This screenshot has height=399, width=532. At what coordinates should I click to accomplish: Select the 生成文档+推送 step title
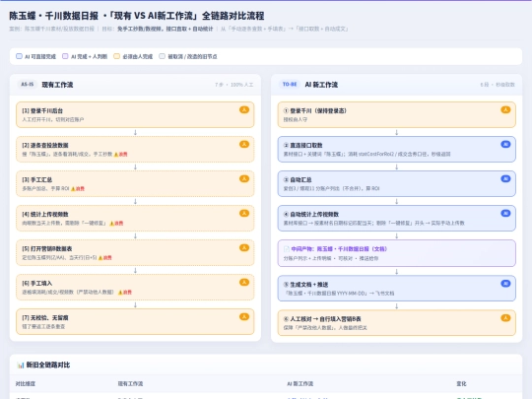tap(305, 285)
